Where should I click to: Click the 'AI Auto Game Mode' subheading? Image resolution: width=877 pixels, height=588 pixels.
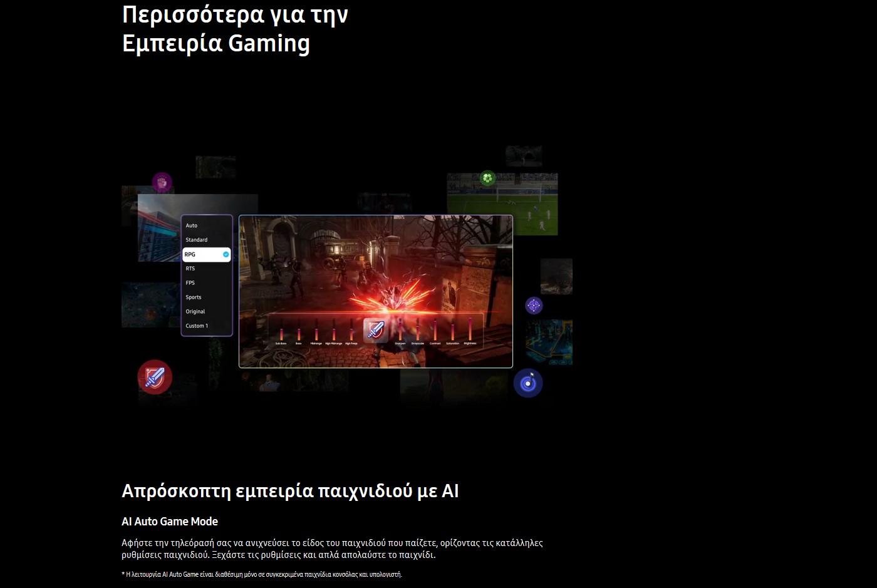(x=170, y=522)
